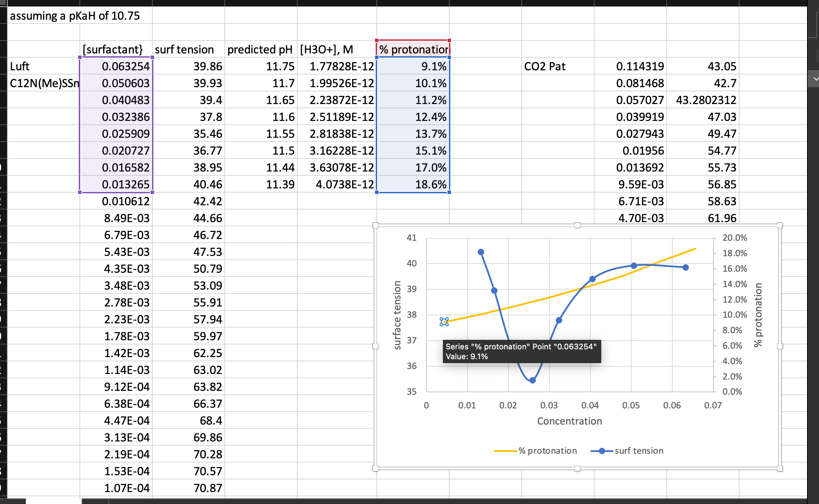Click the chart's bottom-right corner handle

pos(780,468)
